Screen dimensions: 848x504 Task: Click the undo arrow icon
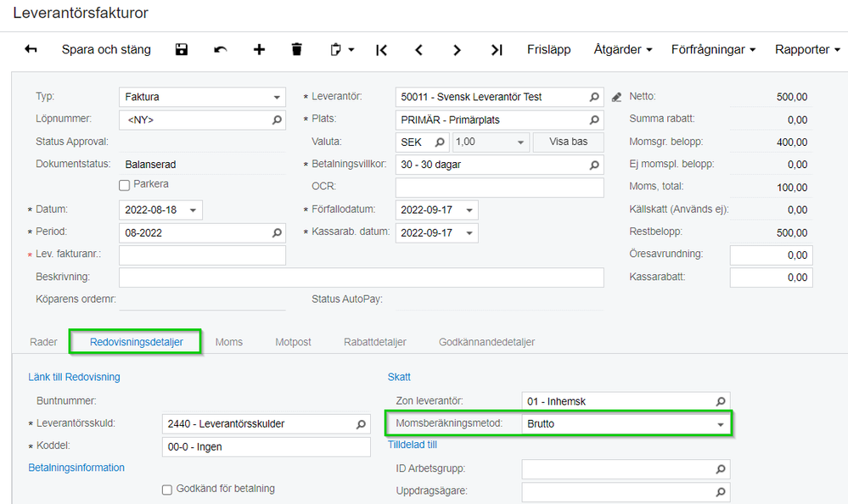[x=221, y=50]
